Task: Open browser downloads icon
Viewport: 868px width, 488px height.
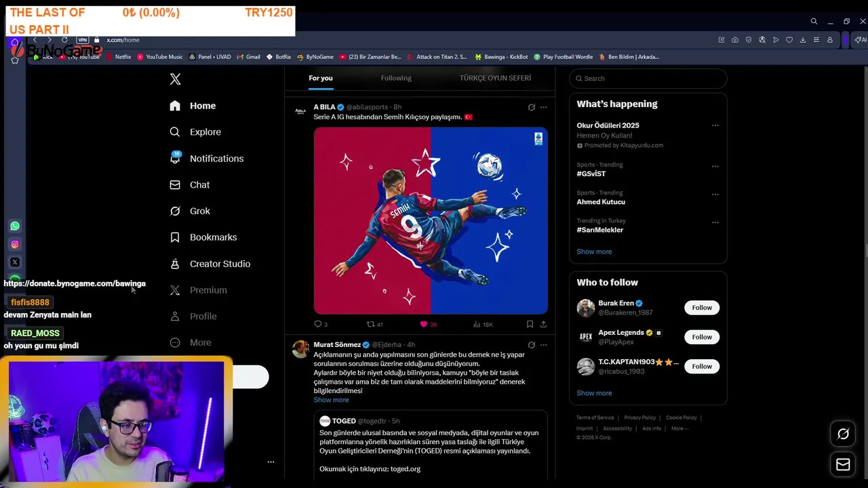Action: pos(802,40)
